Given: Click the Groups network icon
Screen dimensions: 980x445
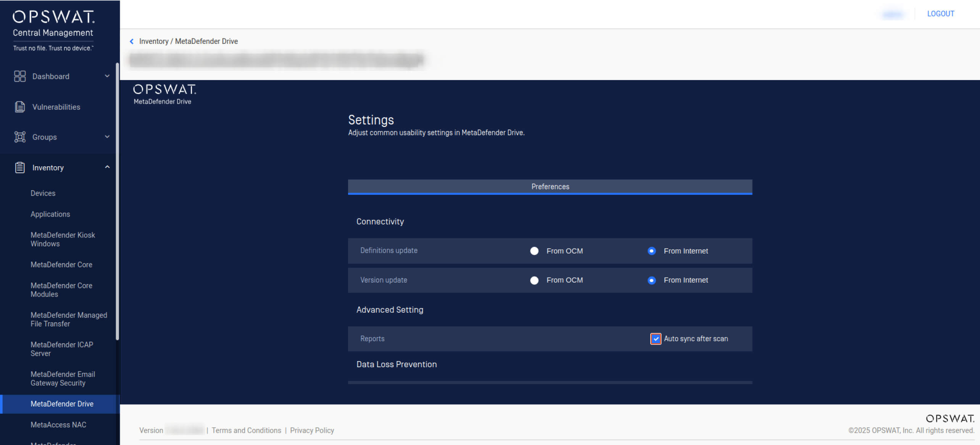Looking at the screenshot, I should pos(20,137).
